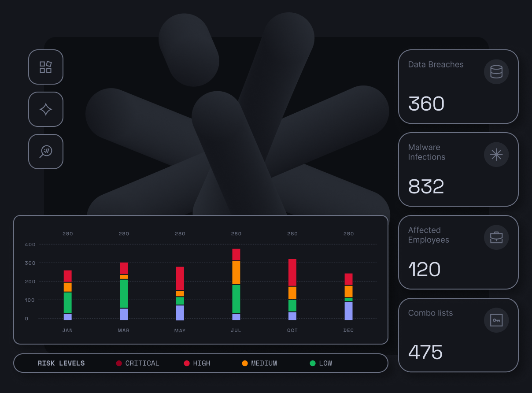Image resolution: width=532 pixels, height=393 pixels.
Task: Click the green segment of the MAR bar
Action: pos(124,293)
